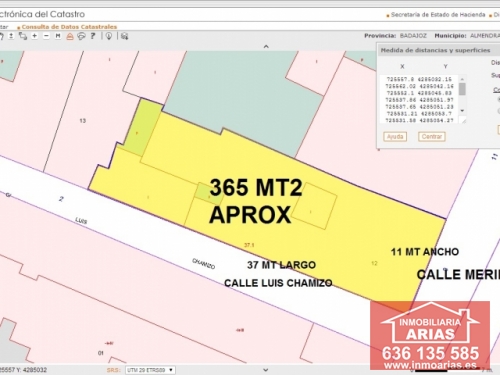The height and width of the screenshot is (375, 500).
Task: Click the orange print map icon
Action: click(x=70, y=36)
